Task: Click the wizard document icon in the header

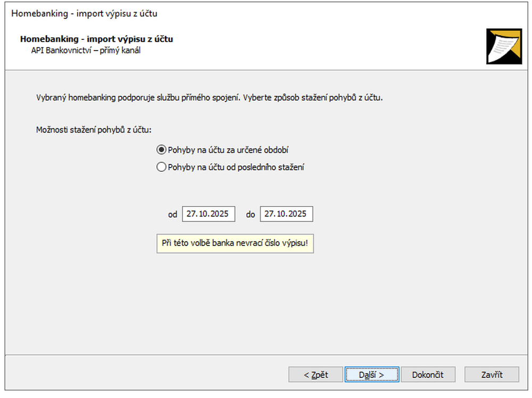Action: [x=504, y=46]
